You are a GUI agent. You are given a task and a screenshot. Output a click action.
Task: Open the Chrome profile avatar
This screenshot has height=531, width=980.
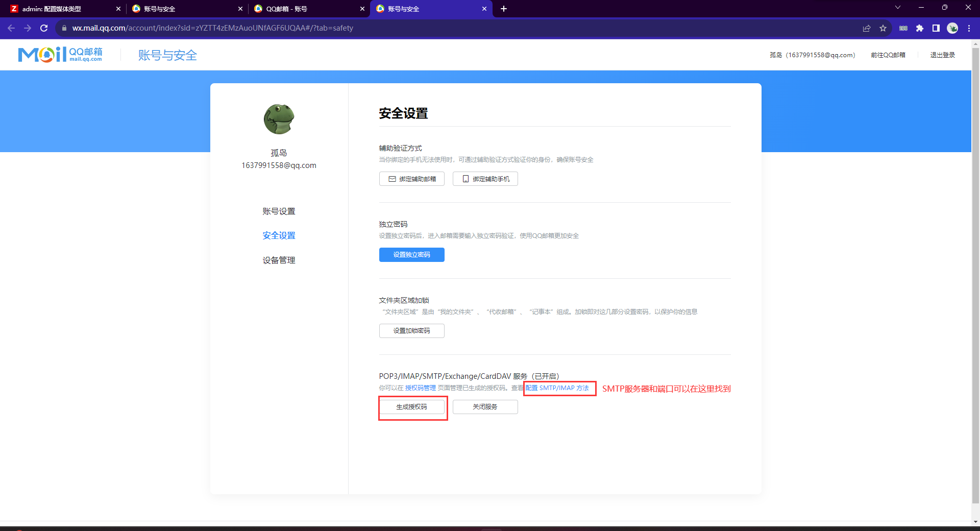pos(952,28)
